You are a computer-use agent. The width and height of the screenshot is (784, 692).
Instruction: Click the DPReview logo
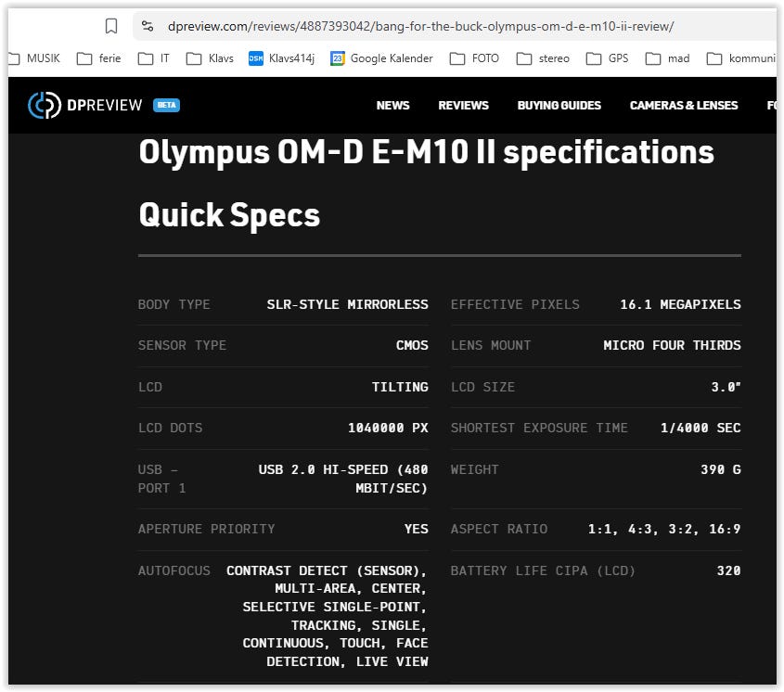coord(85,105)
